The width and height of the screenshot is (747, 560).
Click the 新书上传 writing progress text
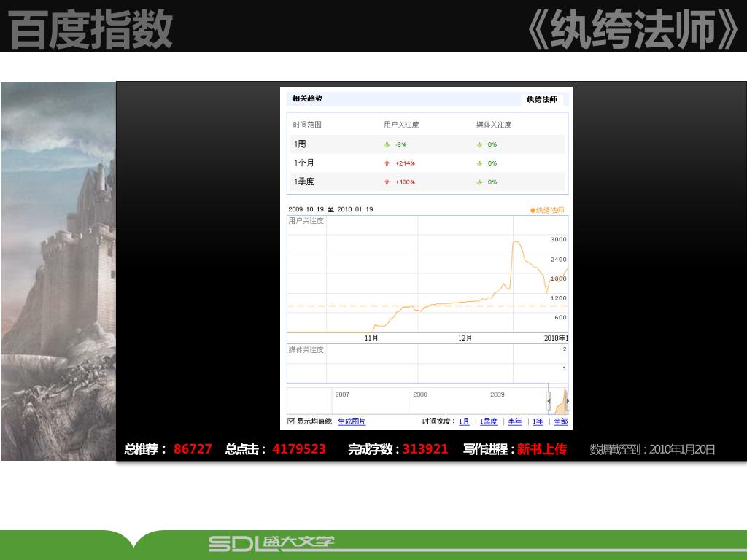pos(542,449)
